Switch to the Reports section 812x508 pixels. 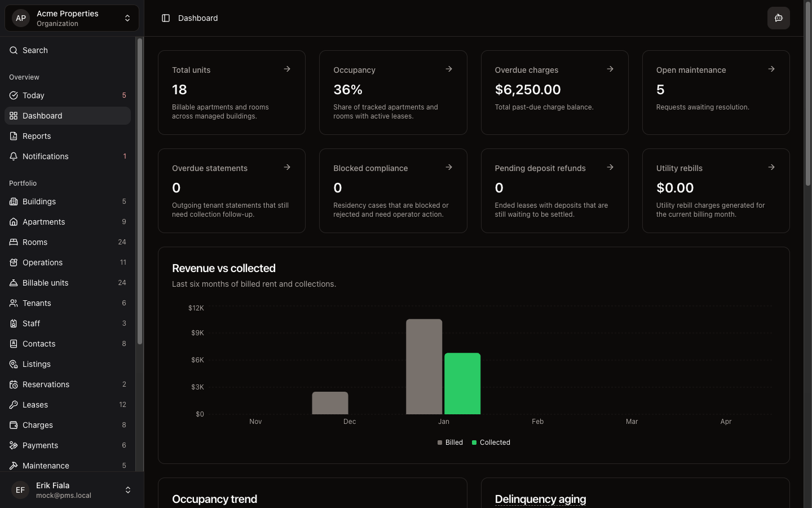pos(37,136)
